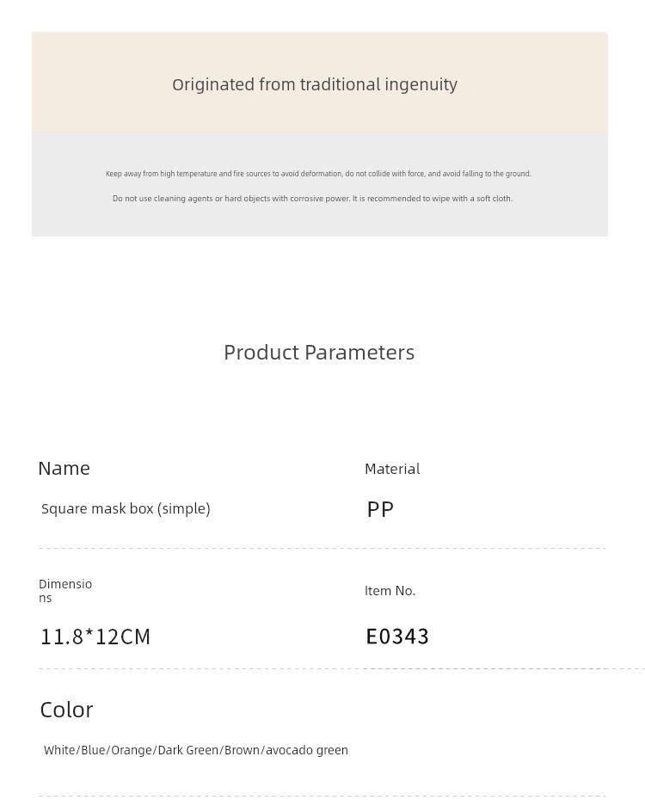
Task: Click the 'Orange' color option text
Action: click(x=132, y=750)
